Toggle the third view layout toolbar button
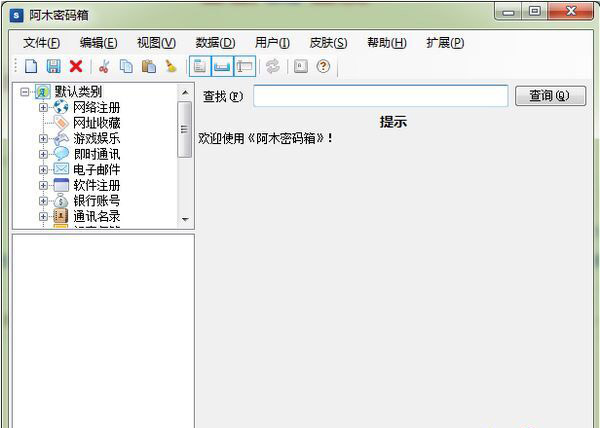The width and height of the screenshot is (600, 428). tap(244, 66)
